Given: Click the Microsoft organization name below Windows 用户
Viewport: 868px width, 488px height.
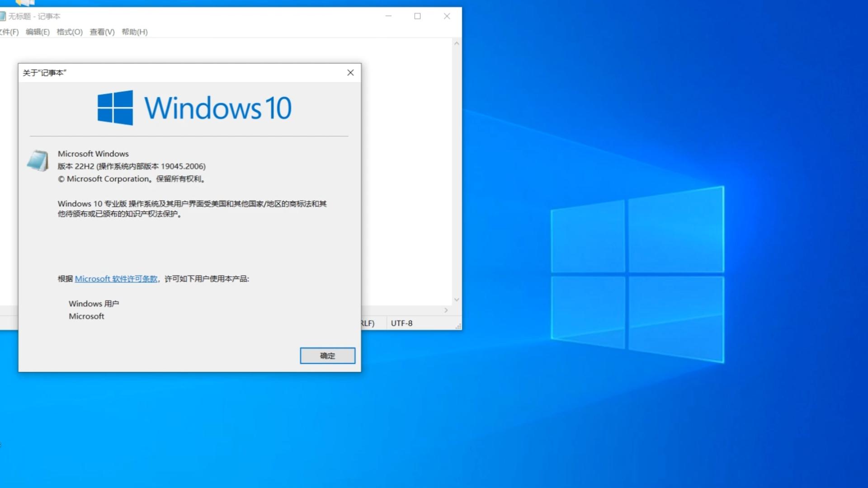Looking at the screenshot, I should [x=86, y=316].
